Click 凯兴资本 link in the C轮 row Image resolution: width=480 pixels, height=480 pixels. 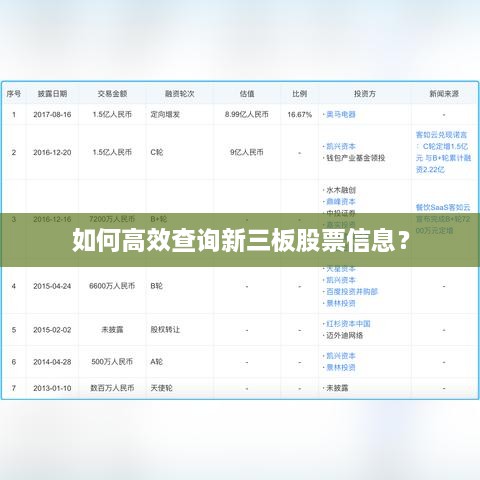point(341,146)
